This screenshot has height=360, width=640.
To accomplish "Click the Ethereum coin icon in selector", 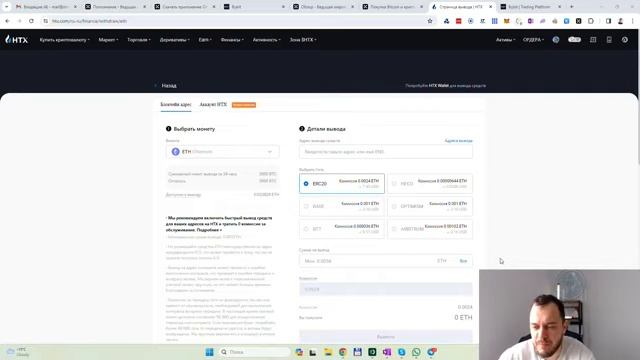I will click(176, 151).
